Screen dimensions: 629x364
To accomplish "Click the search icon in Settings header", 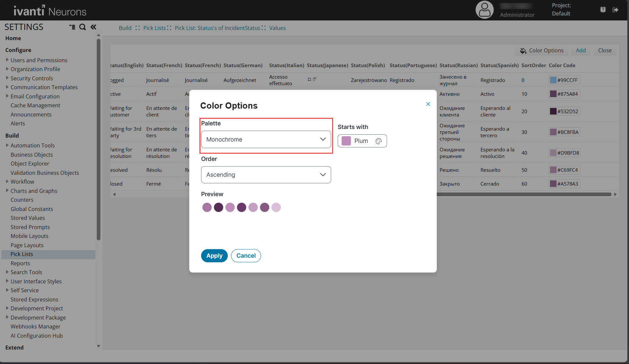I will (x=83, y=27).
